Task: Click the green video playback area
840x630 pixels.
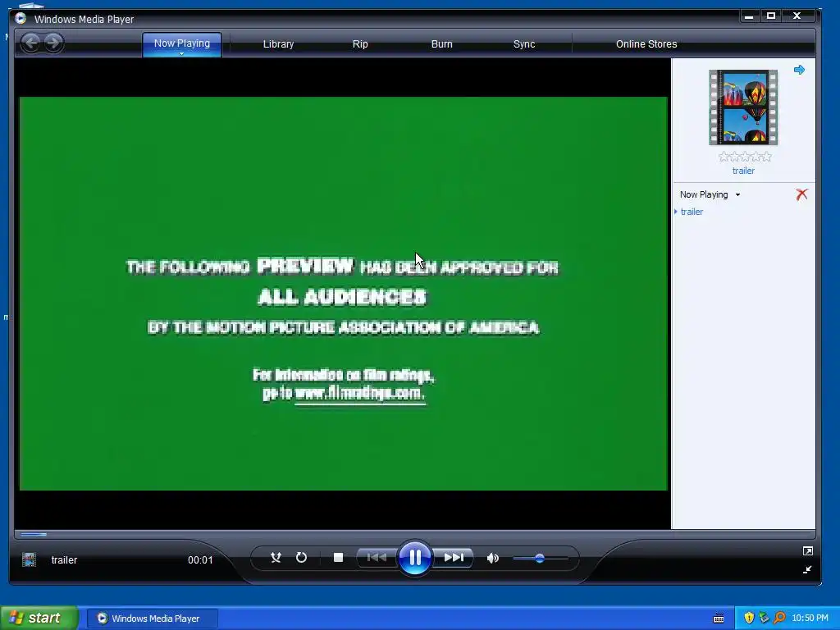Action: [343, 294]
